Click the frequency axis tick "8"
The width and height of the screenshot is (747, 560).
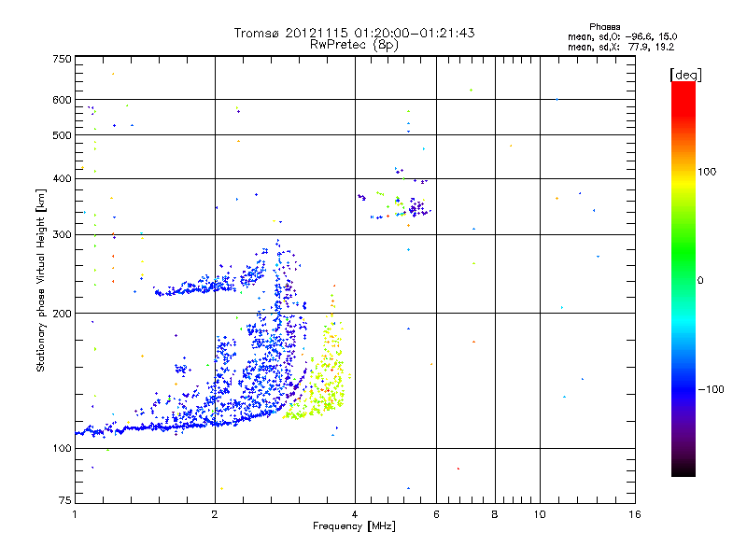[495, 514]
